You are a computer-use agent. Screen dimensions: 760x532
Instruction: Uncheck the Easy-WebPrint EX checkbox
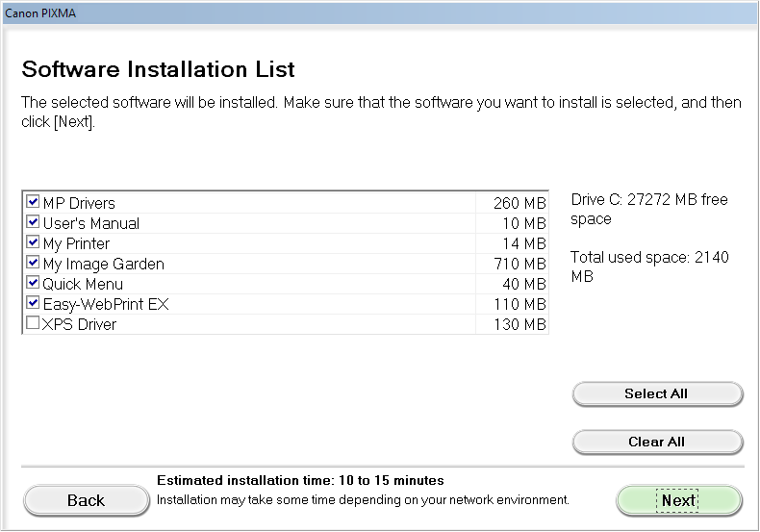(33, 303)
